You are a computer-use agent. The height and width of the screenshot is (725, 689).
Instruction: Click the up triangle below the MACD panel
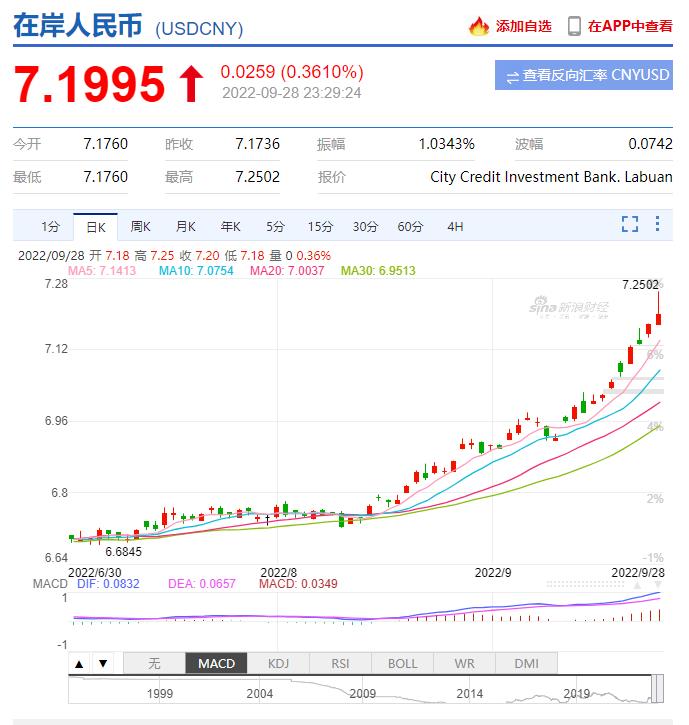tap(79, 663)
